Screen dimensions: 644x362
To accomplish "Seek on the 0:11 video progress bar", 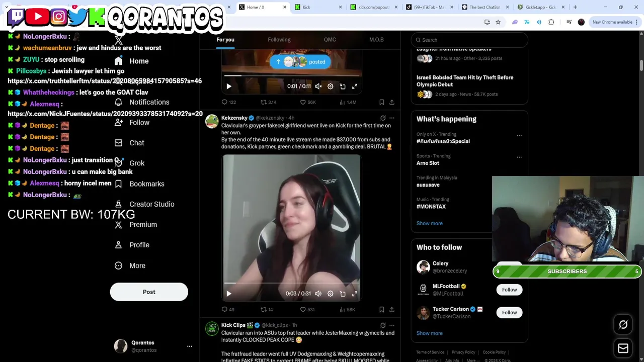I will click(x=292, y=76).
